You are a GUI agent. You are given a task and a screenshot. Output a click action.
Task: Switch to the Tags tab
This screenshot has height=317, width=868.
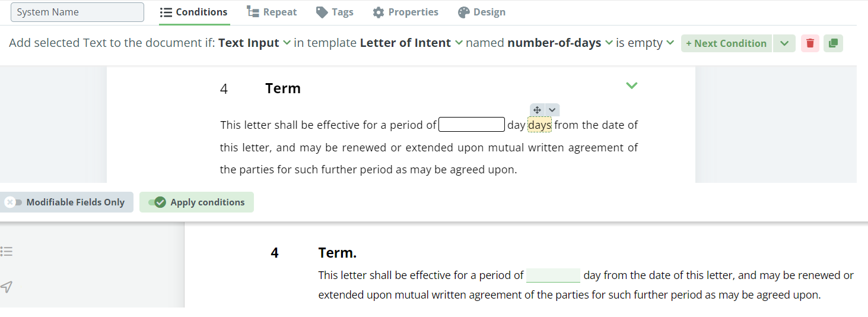[335, 12]
